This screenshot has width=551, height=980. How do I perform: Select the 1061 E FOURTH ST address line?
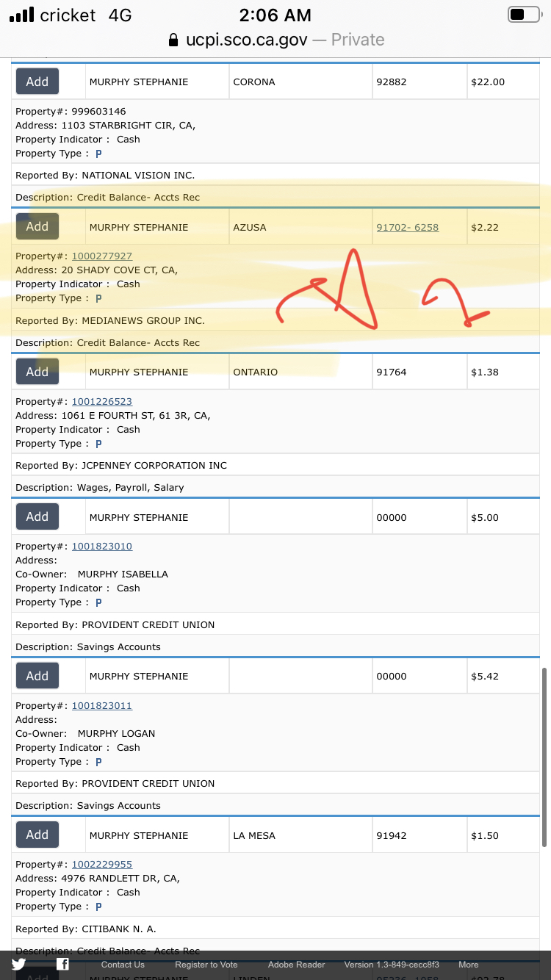click(113, 416)
